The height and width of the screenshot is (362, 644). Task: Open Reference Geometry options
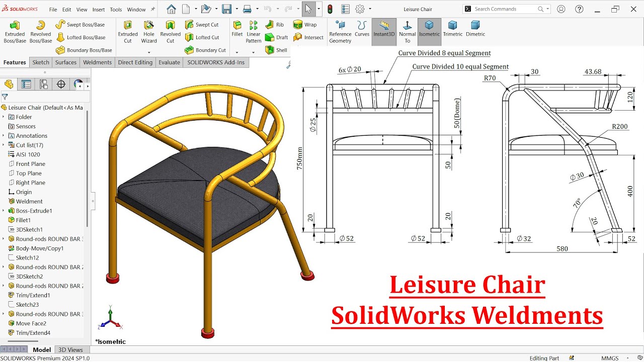[x=340, y=32]
